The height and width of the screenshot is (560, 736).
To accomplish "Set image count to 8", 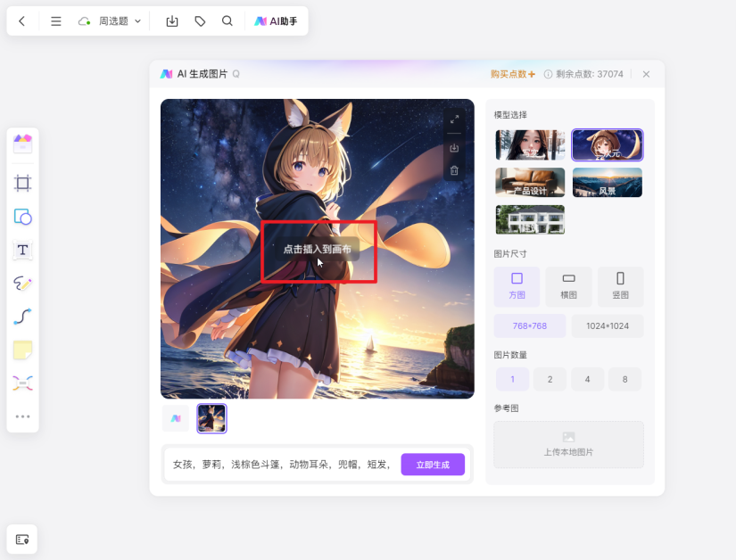I will tap(624, 379).
